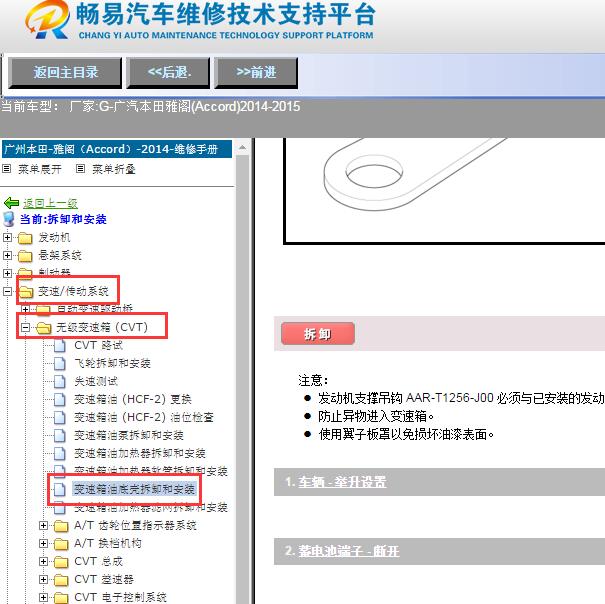Open the 失速测试 page
605x604 pixels.
tap(96, 381)
